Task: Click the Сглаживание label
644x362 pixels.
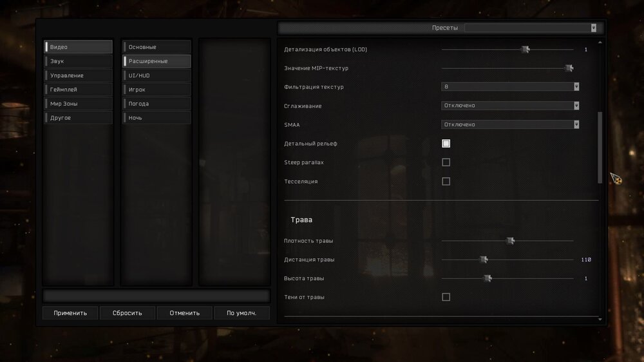Action: point(303,106)
